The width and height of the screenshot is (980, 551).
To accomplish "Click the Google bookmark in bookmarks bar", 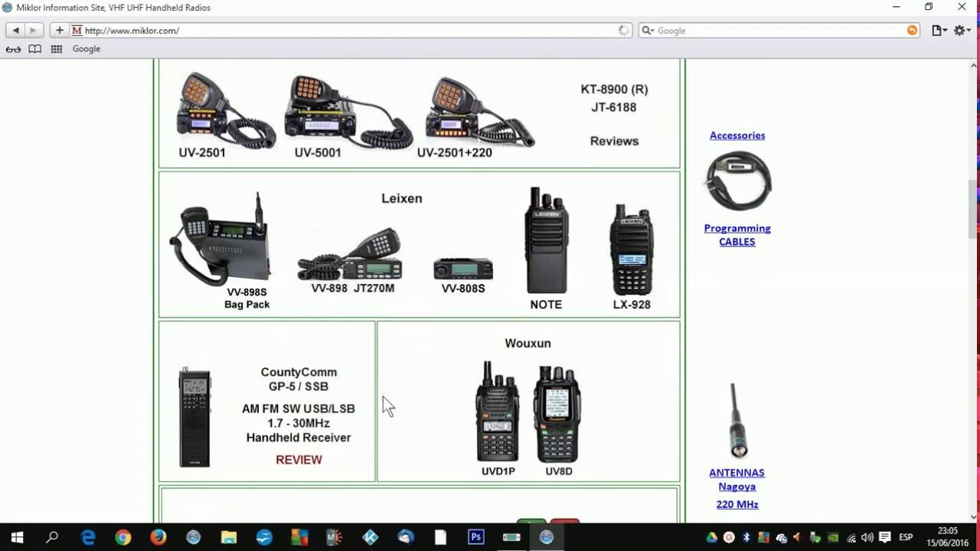I will click(87, 49).
